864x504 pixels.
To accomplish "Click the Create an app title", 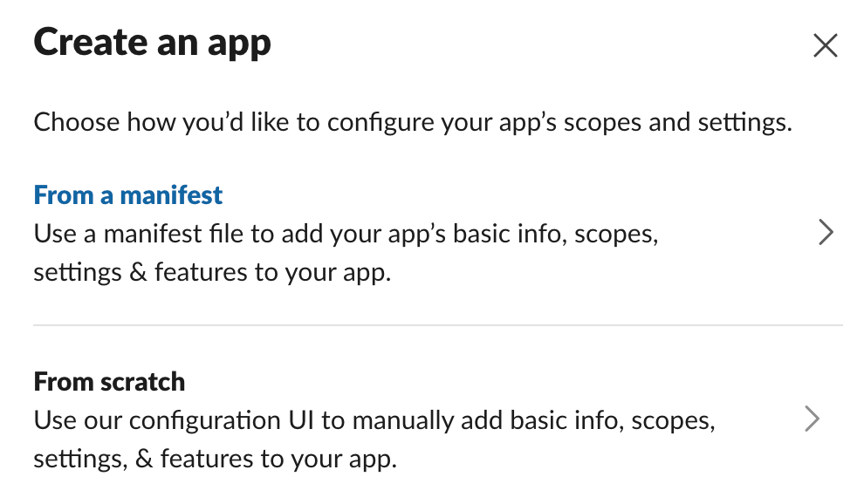I will 152,41.
